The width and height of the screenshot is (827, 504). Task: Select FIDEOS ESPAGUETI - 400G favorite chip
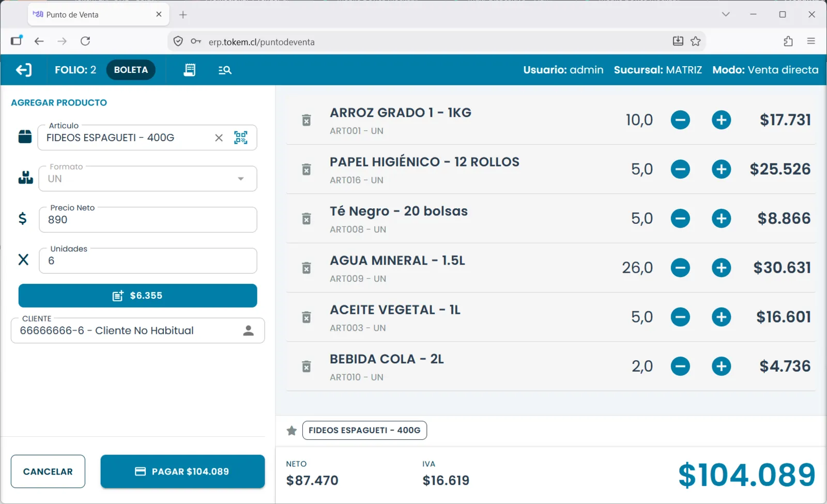click(x=364, y=431)
